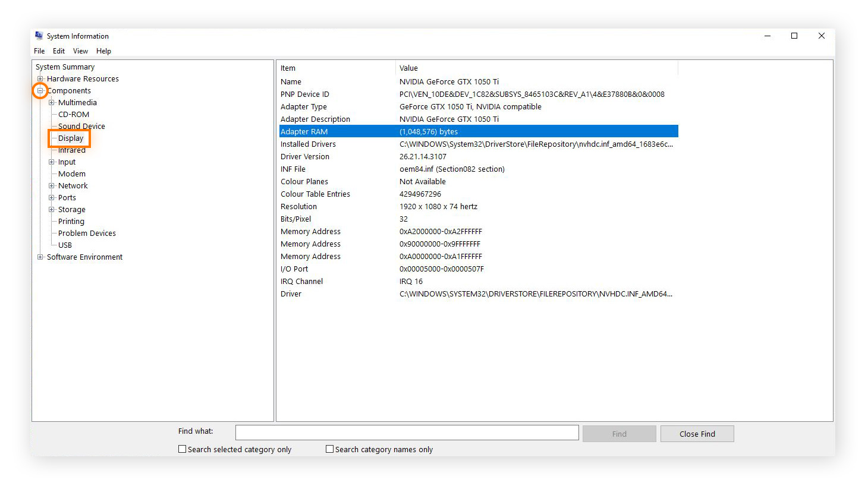
Task: Minimize the System Information window
Action: [768, 36]
